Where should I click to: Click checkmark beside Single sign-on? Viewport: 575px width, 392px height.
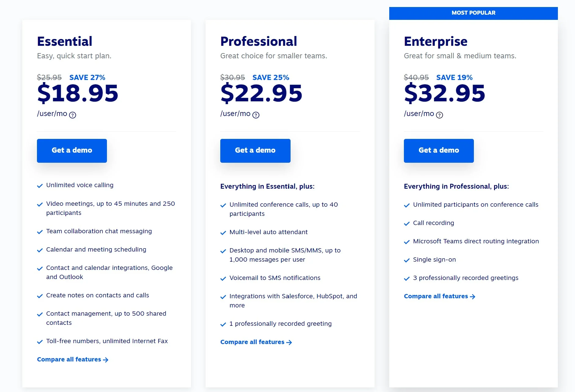(x=407, y=260)
